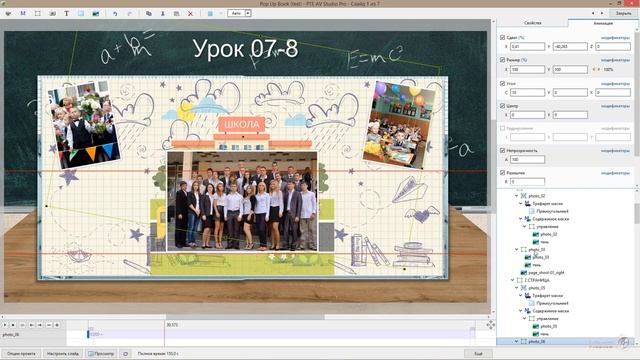Click the Play button on timeline

(5, 325)
